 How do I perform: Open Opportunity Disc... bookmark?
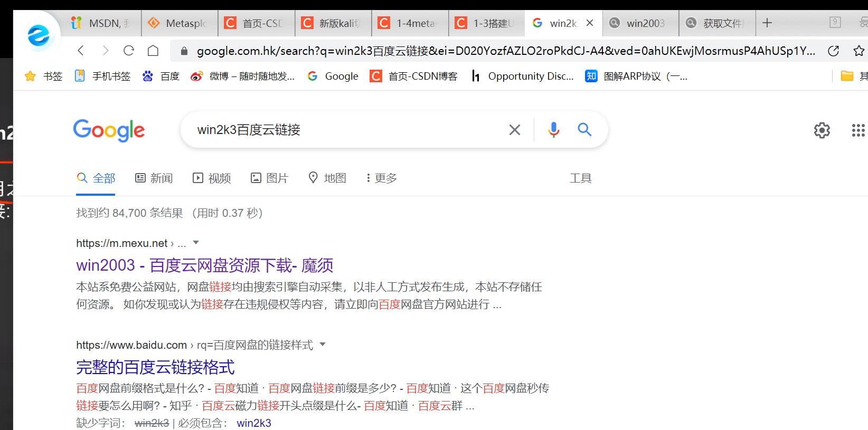click(522, 77)
